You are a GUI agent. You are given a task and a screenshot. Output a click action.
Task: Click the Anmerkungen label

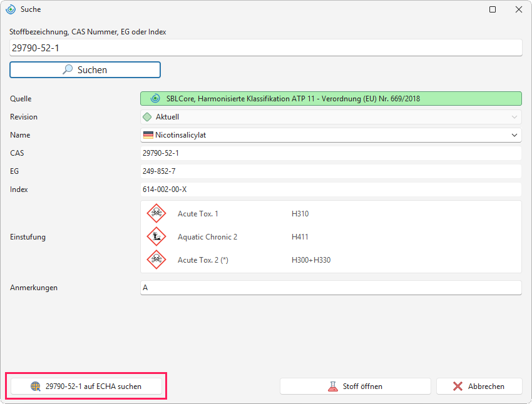34,288
